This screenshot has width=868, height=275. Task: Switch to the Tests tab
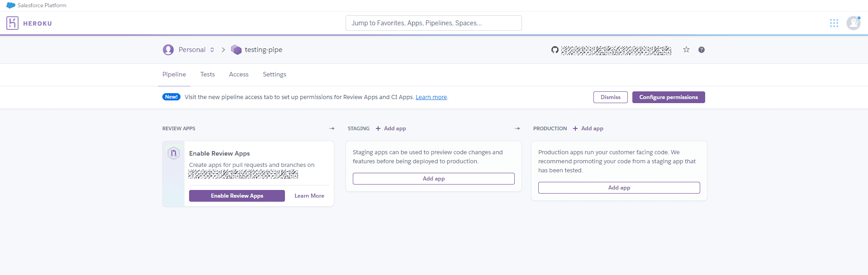coord(208,74)
